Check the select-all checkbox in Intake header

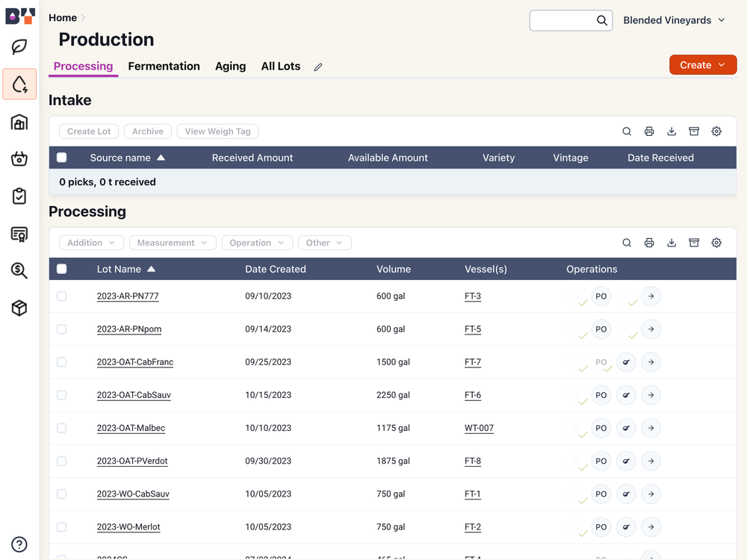[x=61, y=158]
